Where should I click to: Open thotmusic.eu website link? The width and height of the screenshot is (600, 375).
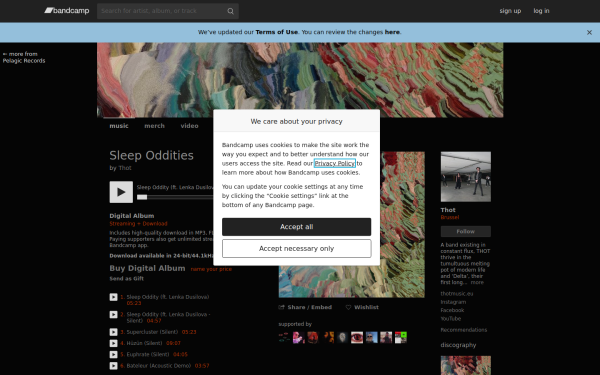pyautogui.click(x=457, y=294)
